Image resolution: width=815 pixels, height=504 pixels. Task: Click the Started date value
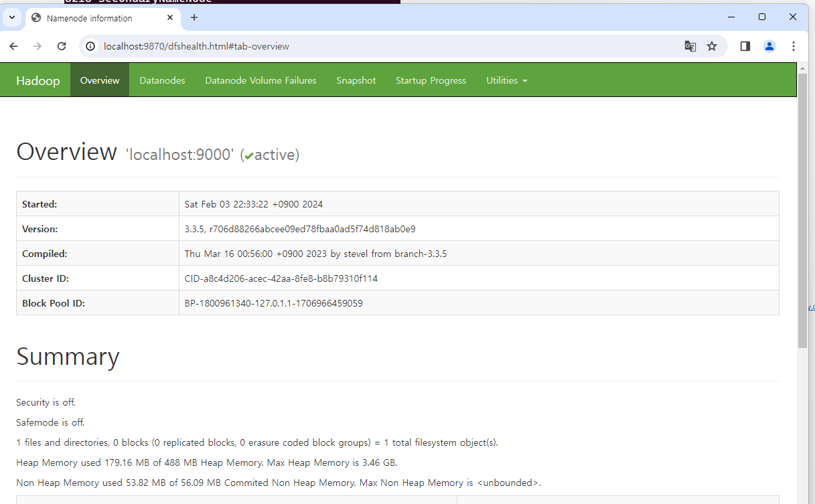pyautogui.click(x=254, y=203)
